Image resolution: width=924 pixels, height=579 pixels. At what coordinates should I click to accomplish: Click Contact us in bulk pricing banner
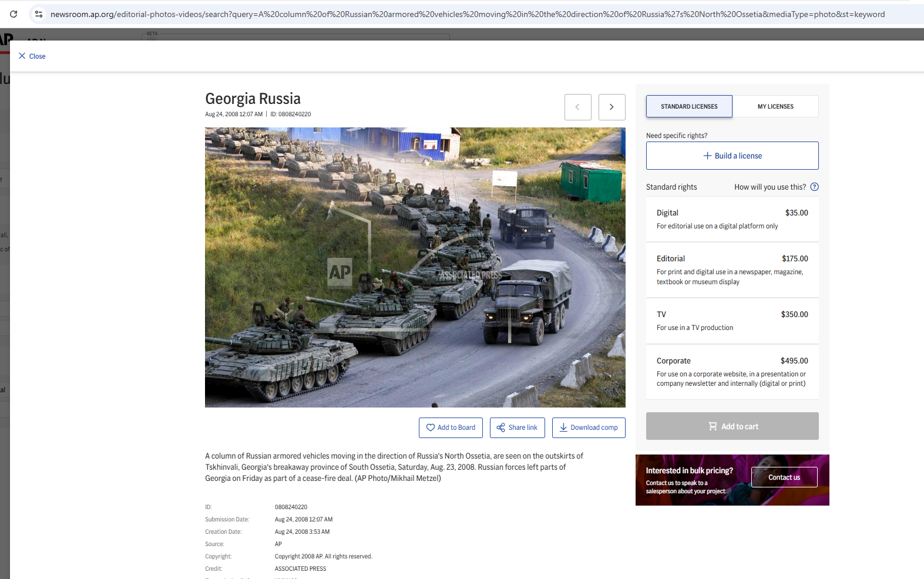[x=784, y=477]
